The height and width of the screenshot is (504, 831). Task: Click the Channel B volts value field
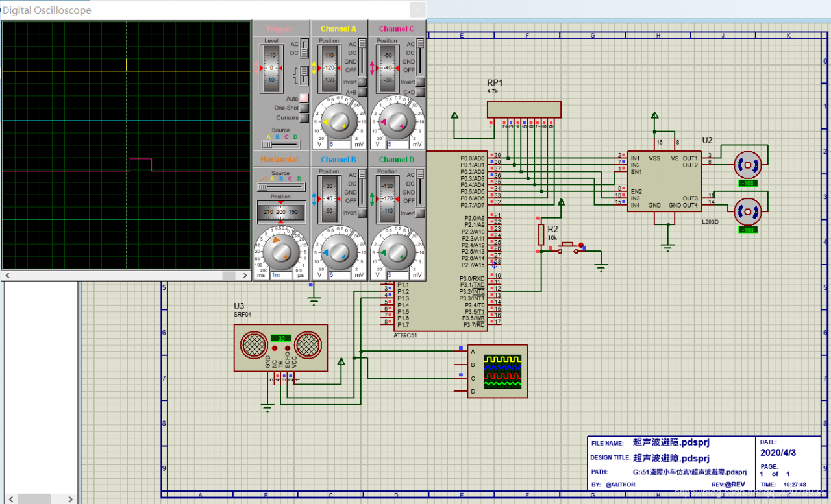(339, 275)
